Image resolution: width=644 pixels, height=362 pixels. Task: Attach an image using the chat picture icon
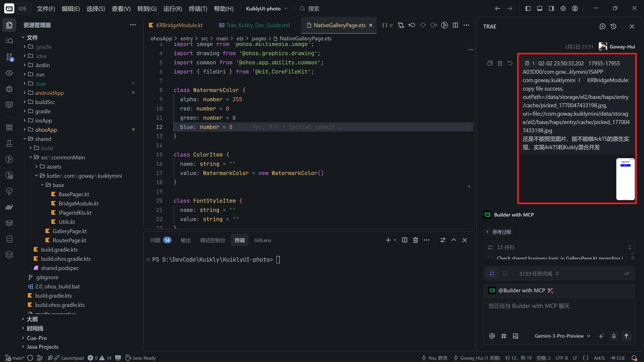tap(515, 336)
